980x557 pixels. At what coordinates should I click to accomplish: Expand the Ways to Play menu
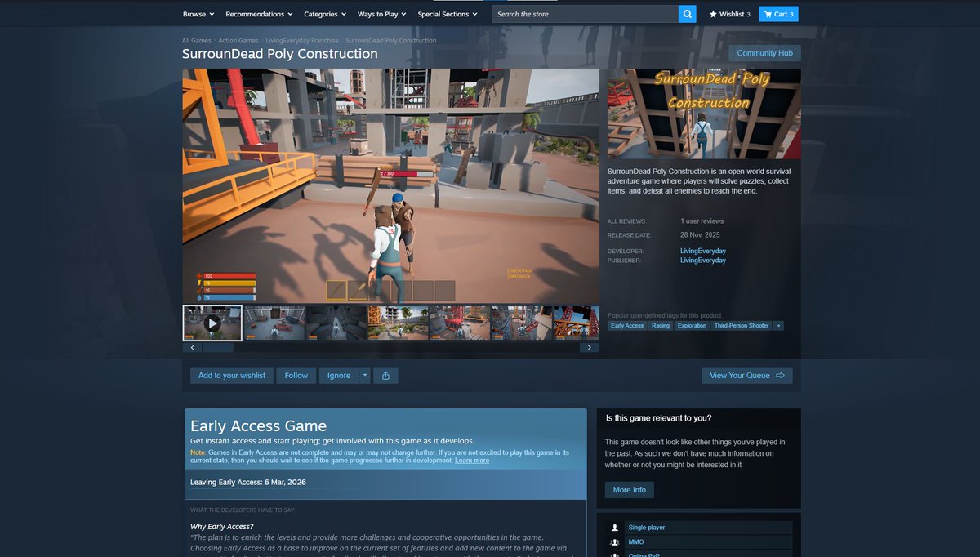(381, 14)
